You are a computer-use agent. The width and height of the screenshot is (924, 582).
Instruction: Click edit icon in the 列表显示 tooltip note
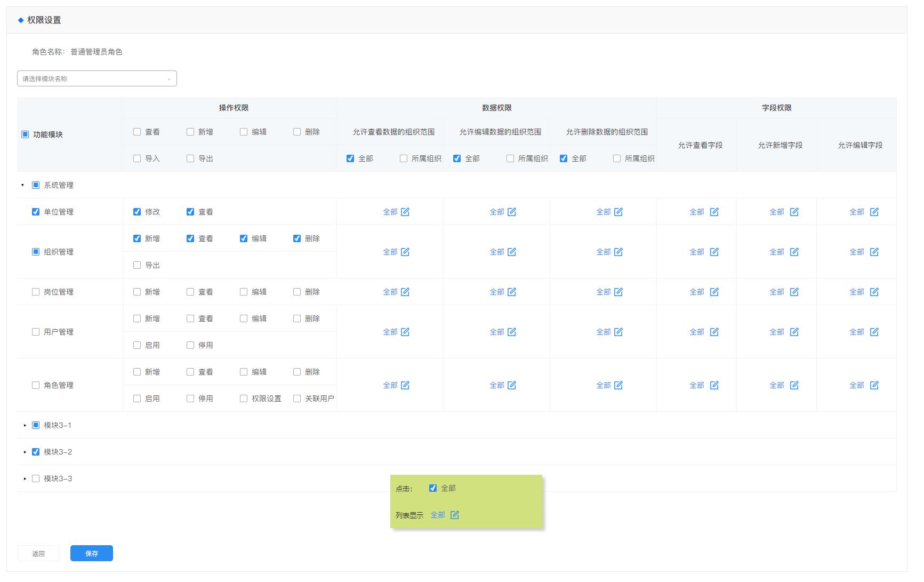click(x=455, y=515)
